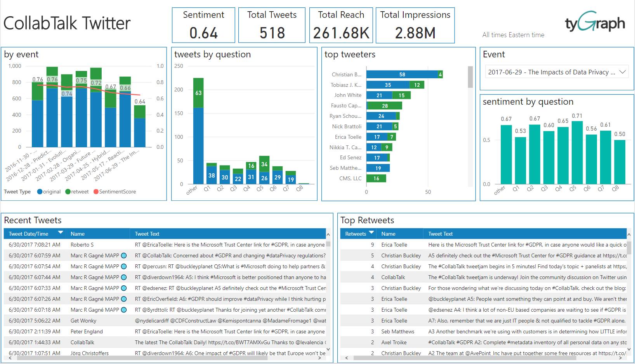Sort Recent Tweets by Name column
This screenshot has width=635, height=364.
click(78, 234)
